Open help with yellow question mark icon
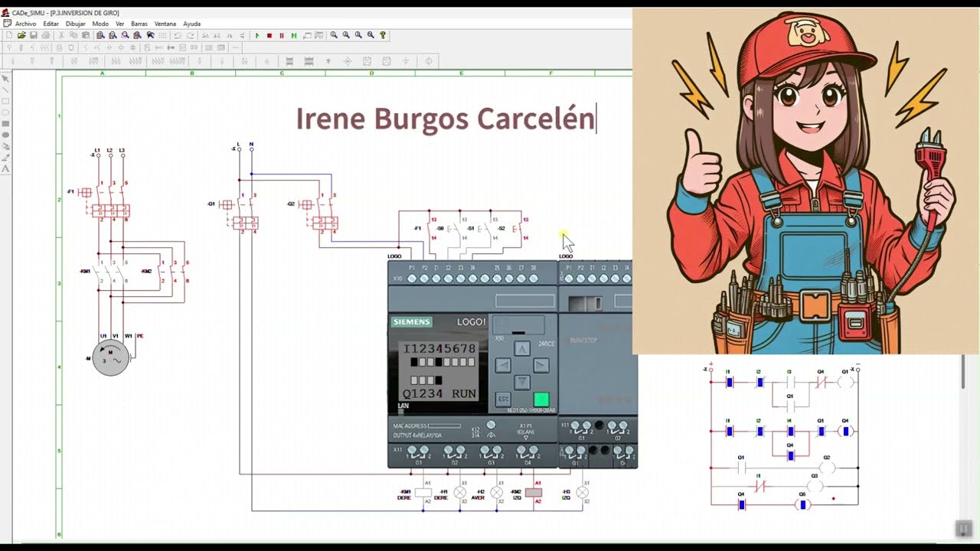This screenshot has width=980, height=551. click(383, 35)
